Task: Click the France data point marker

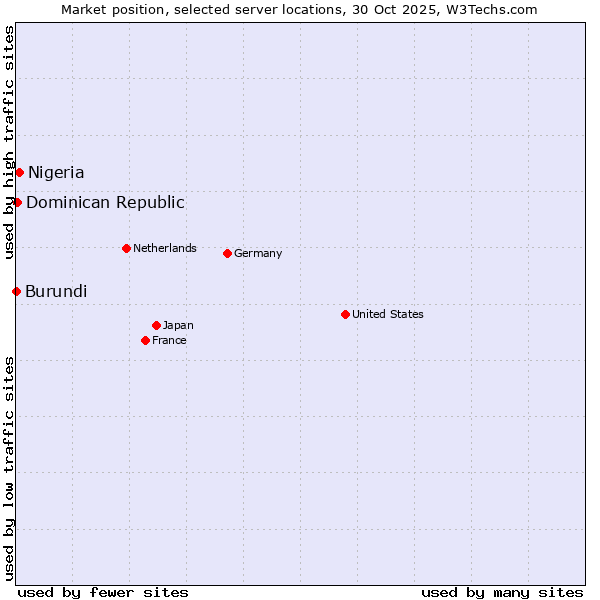Action: [145, 340]
